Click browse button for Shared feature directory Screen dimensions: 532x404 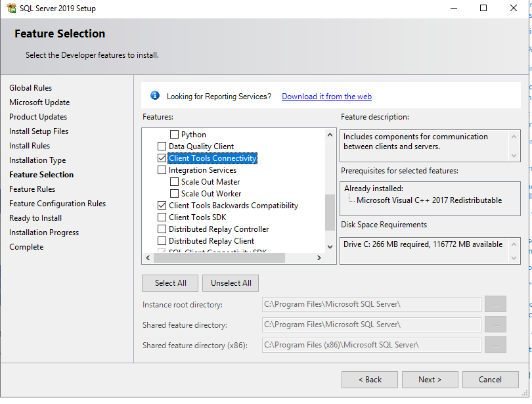tap(496, 325)
